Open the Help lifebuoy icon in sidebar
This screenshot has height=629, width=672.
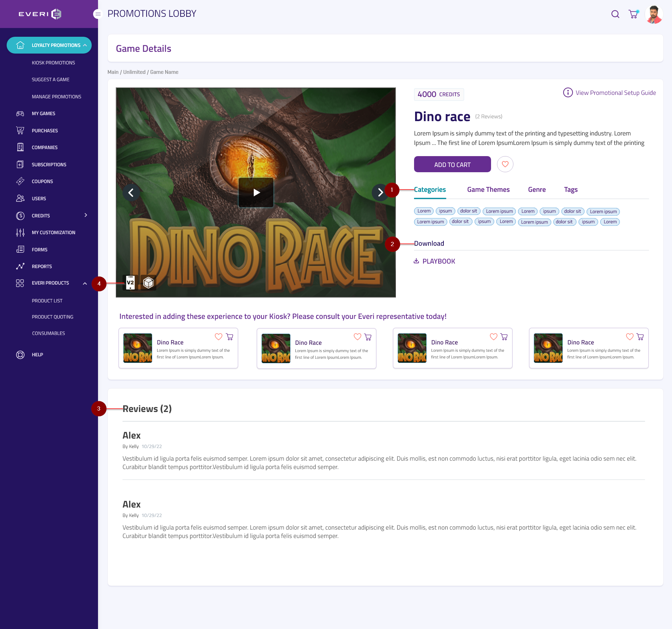click(20, 355)
